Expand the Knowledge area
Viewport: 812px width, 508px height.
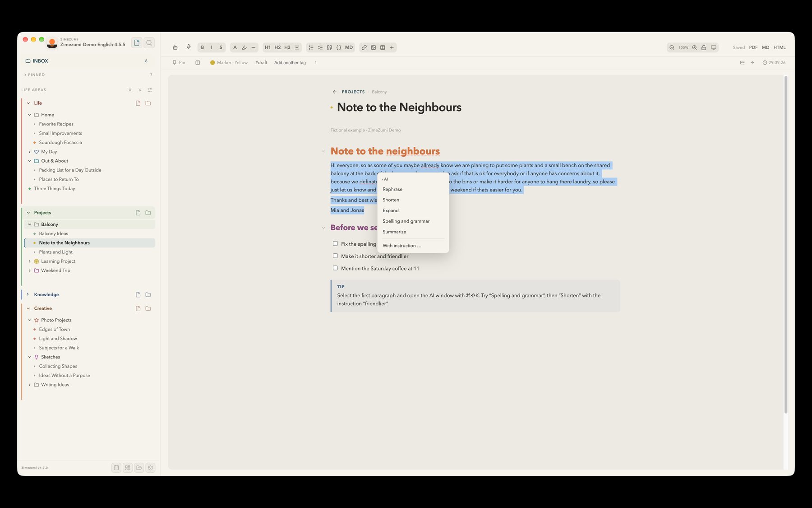[x=28, y=294]
